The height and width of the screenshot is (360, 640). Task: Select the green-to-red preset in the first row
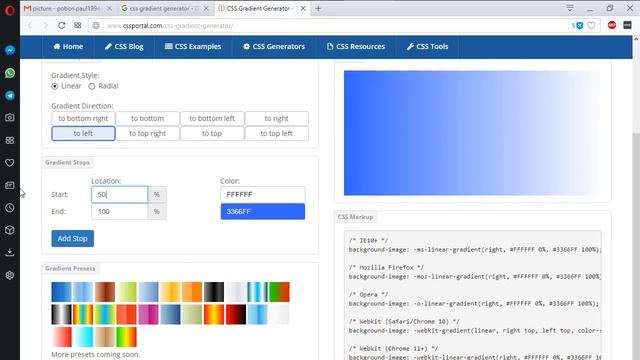[x=280, y=292]
